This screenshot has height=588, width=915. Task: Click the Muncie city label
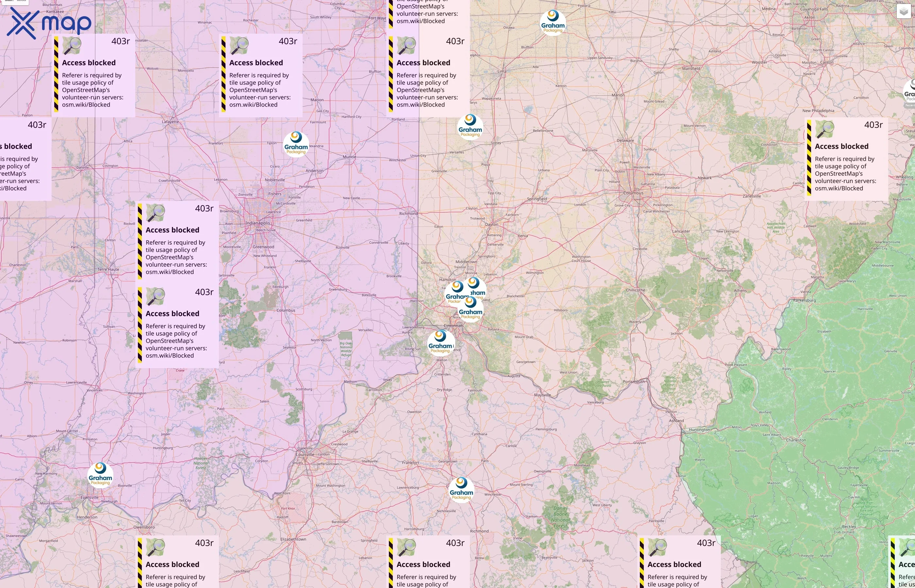[x=349, y=156]
